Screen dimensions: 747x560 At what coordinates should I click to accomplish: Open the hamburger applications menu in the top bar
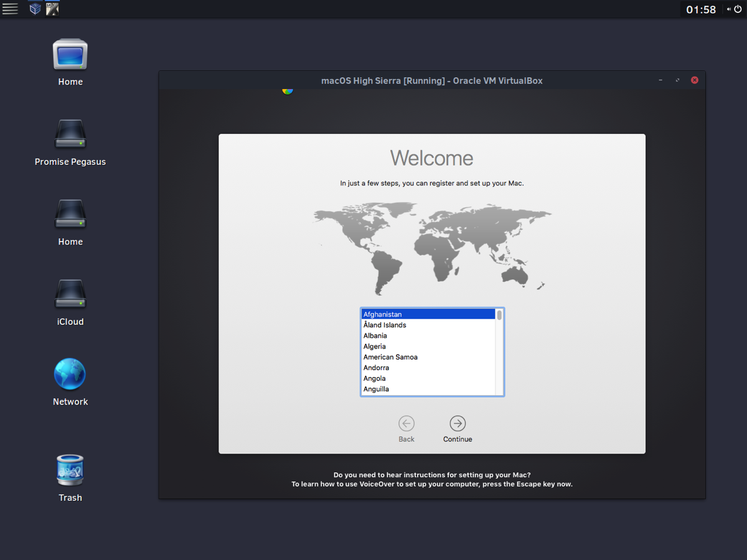(10, 9)
